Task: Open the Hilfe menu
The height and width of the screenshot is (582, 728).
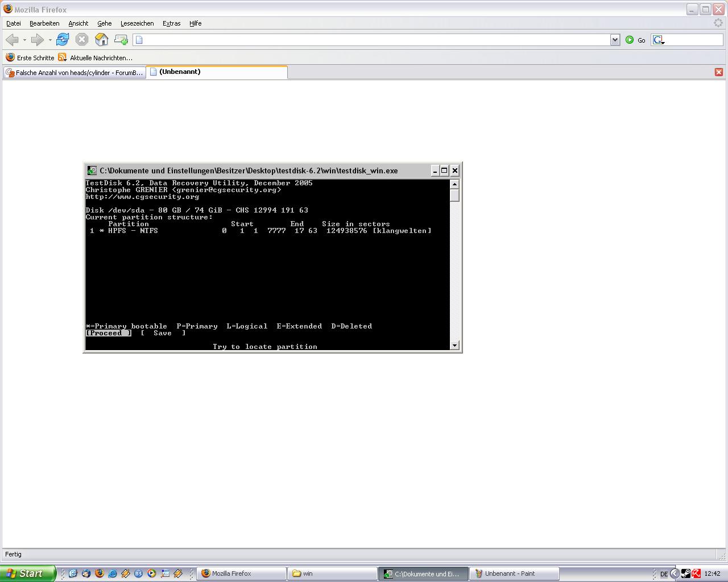Action: 196,23
